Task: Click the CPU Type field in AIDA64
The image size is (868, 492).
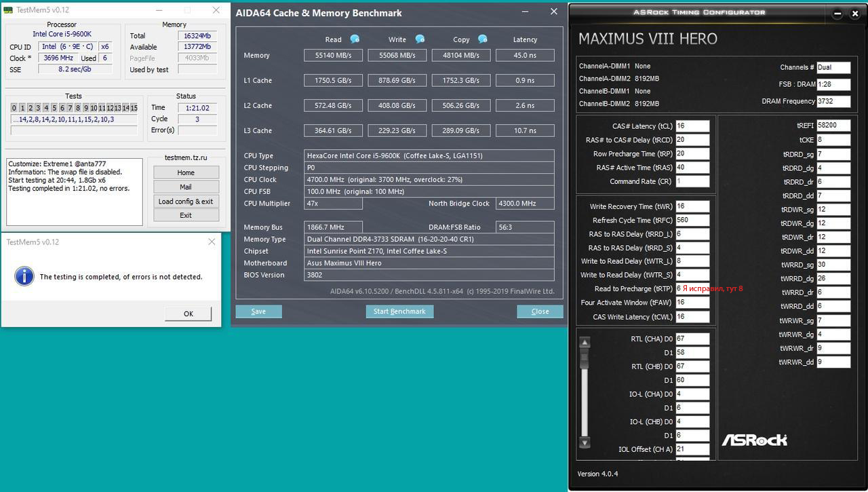Action: (x=429, y=156)
